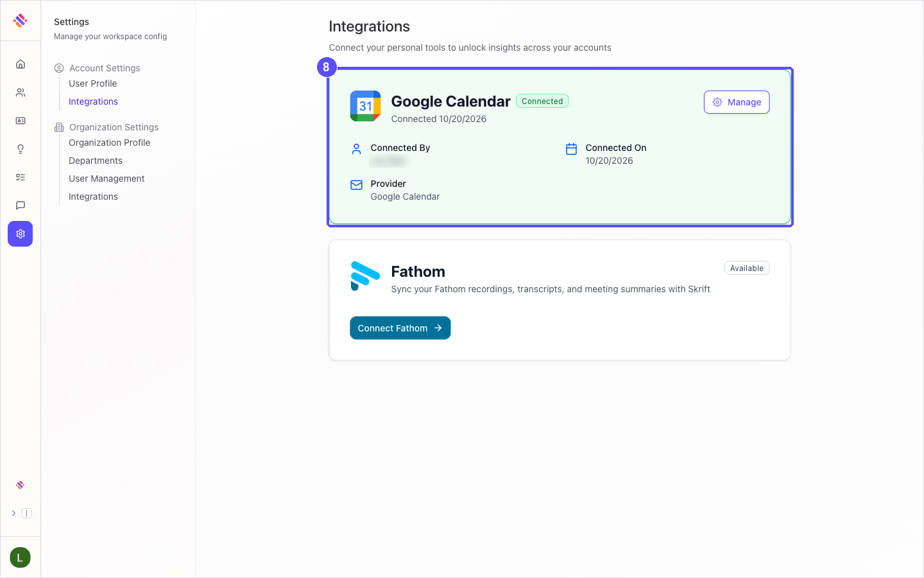Screen dimensions: 924x578
Task: Click the building icon beside Organization Settings
Action: [x=59, y=127]
